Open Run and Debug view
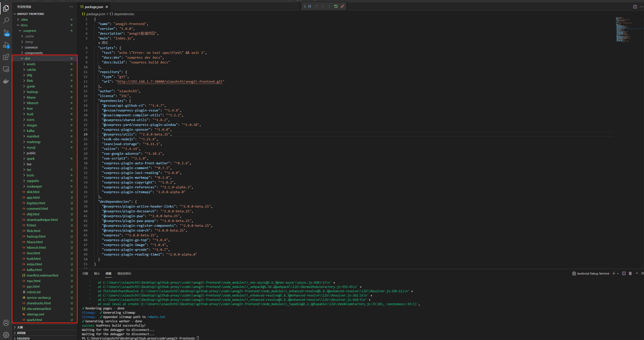Viewport: 644px width, 340px height. (x=6, y=45)
